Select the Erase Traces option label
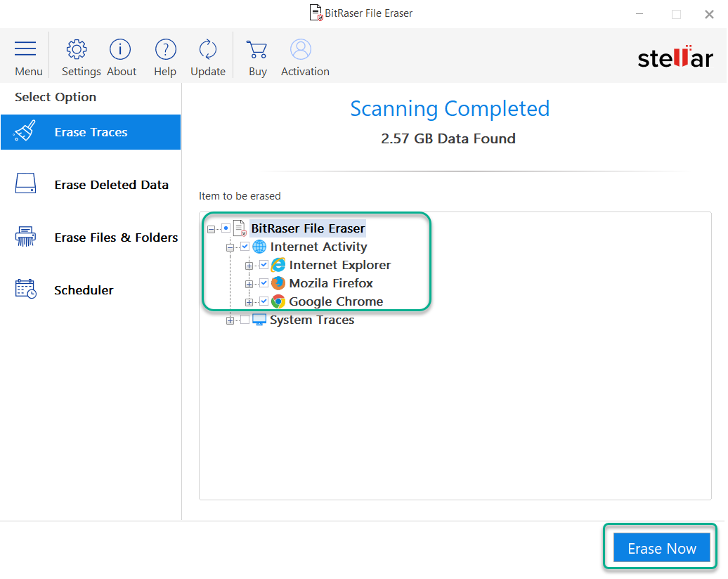The width and height of the screenshot is (728, 579). (91, 132)
